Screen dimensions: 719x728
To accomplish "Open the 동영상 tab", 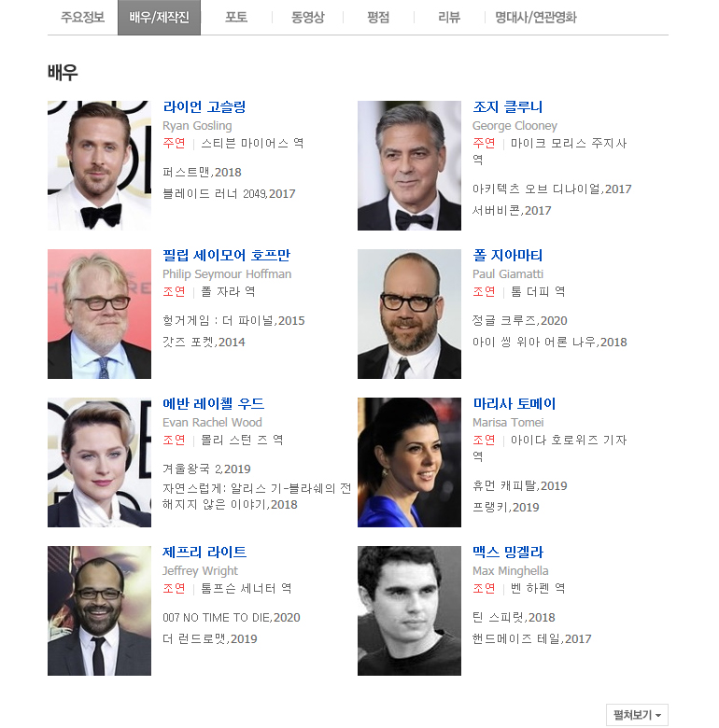I will pyautogui.click(x=307, y=17).
